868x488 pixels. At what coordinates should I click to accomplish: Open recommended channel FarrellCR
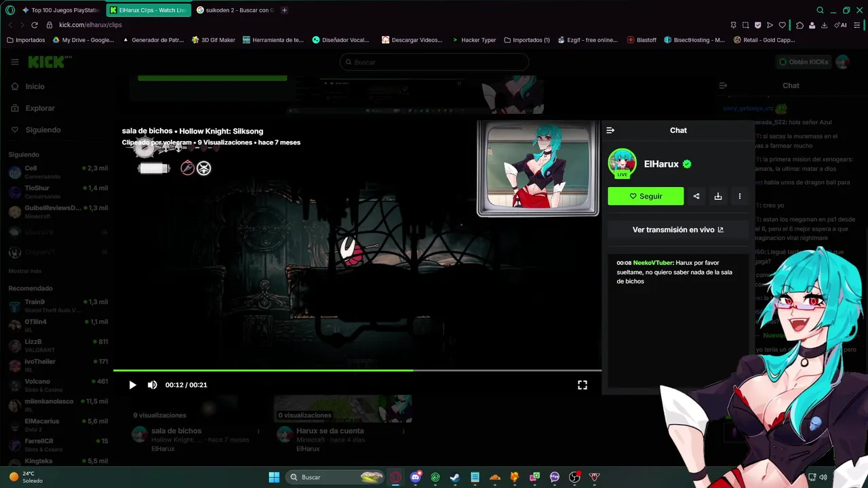tap(58, 445)
